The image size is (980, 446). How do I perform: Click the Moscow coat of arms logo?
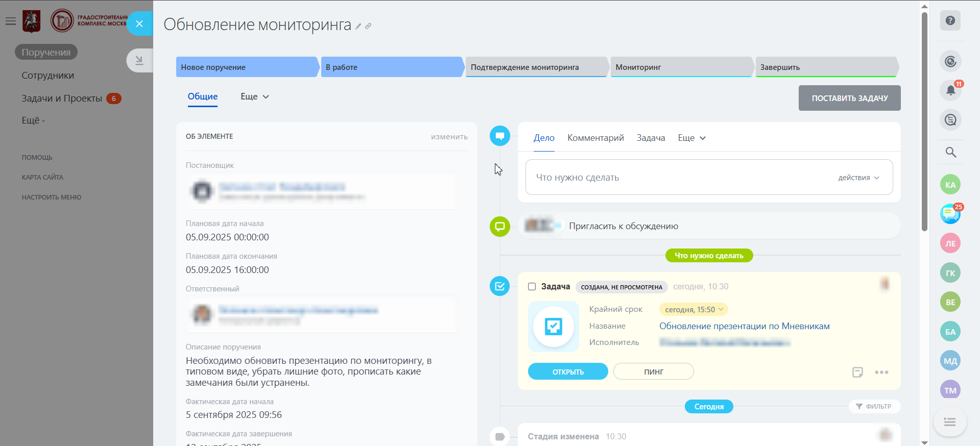(32, 21)
